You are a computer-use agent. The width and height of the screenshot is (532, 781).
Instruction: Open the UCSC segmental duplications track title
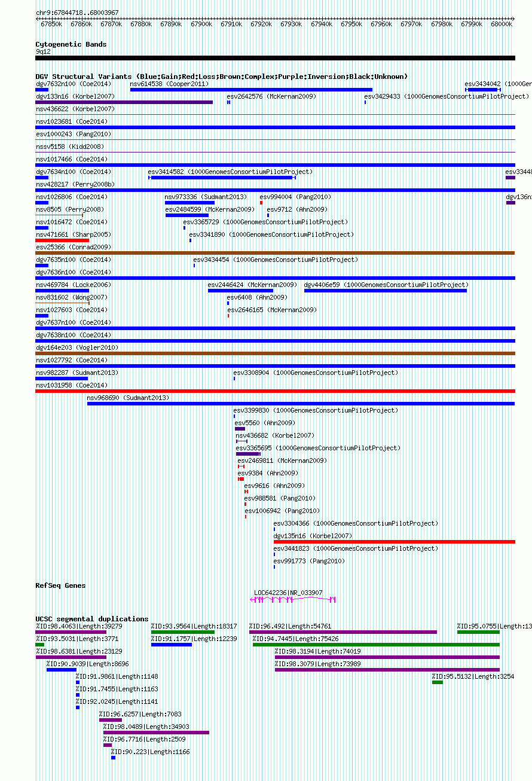click(x=92, y=619)
